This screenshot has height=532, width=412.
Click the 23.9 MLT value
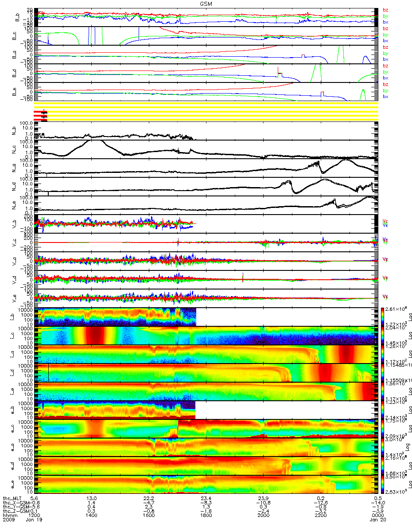(263, 499)
